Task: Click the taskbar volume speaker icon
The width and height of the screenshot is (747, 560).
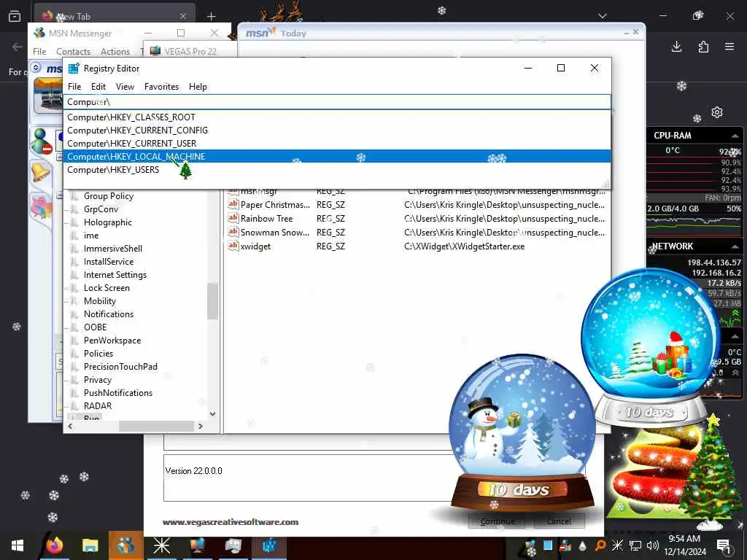Action: point(653,545)
